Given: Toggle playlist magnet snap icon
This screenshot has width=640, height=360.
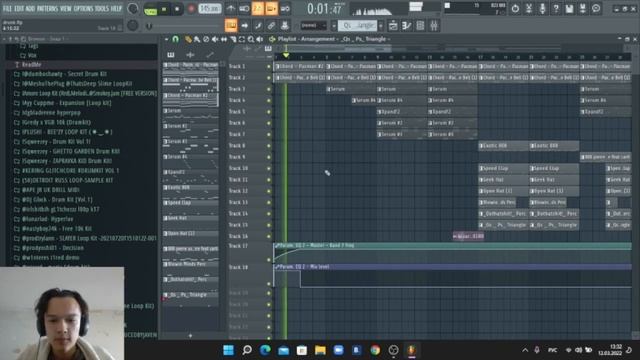Looking at the screenshot, I should point(176,39).
